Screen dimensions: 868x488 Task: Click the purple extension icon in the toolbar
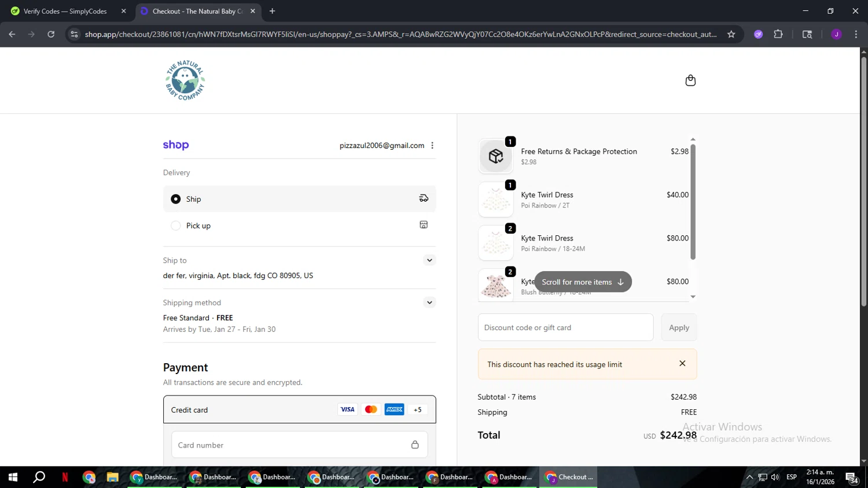coord(759,34)
